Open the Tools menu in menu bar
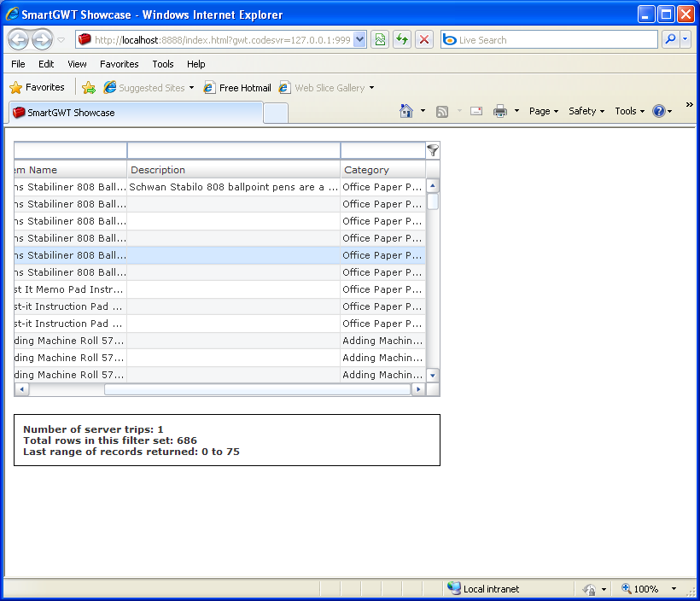Image resolution: width=700 pixels, height=601 pixels. click(x=163, y=64)
